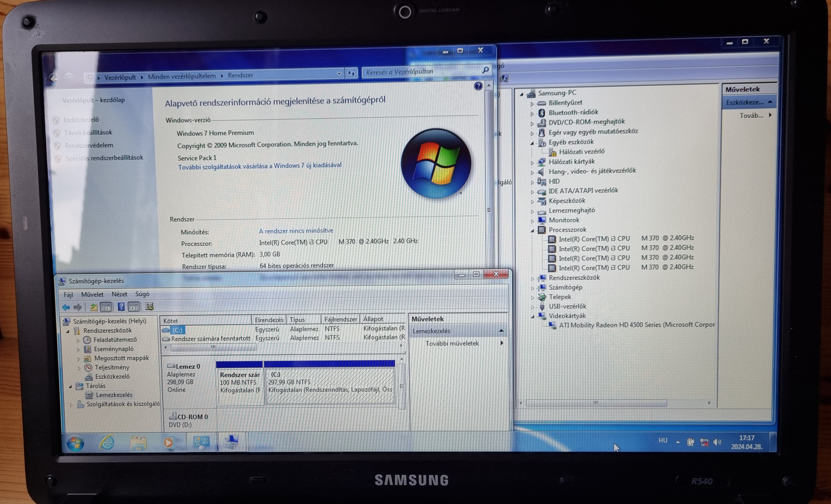Viewport: 831px width, 504px height.
Task: Open the Művelet menu in Számítógép-kezelés
Action: click(x=92, y=294)
